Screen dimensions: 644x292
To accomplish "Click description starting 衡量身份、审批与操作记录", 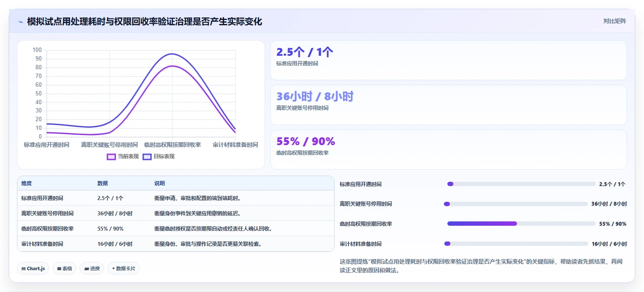I will coord(208,244).
